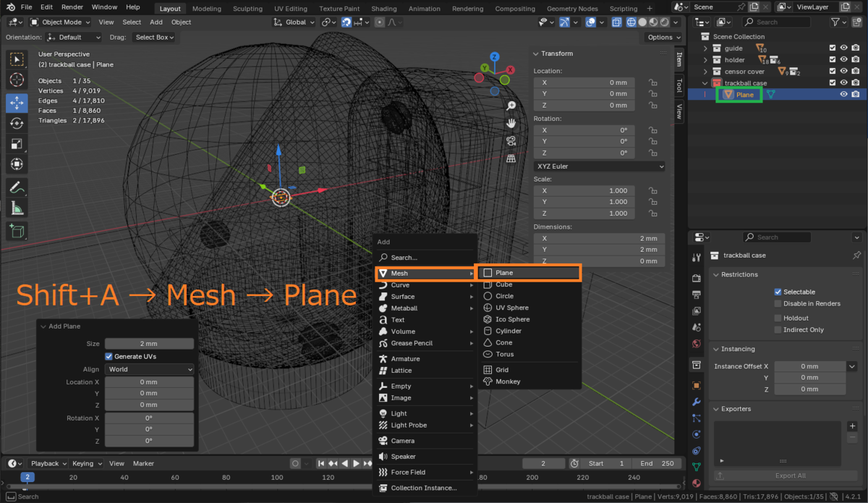Open the Options dropdown in viewport header
Viewport: 868px width, 503px height.
[663, 37]
